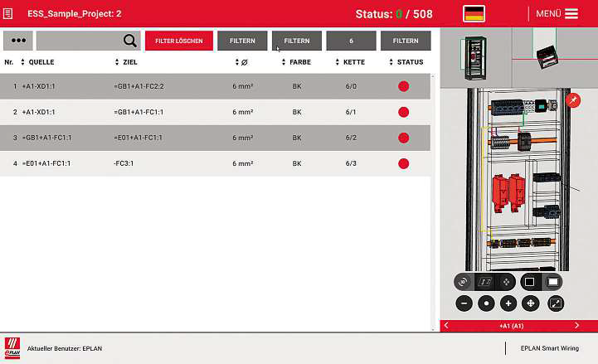Click the +A1 (A1) location label

click(x=512, y=326)
